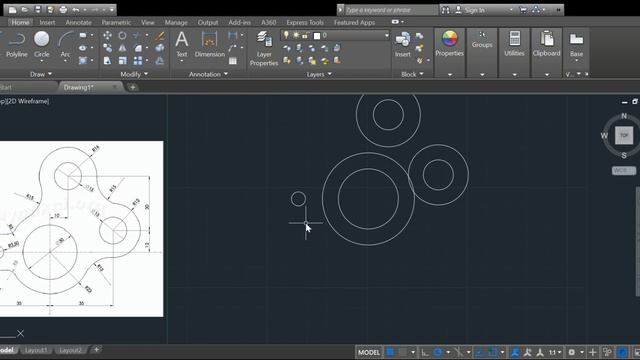Viewport: 640px width, 360px height.
Task: Click the Undo arrow in quick access toolbar
Action: point(76,9)
